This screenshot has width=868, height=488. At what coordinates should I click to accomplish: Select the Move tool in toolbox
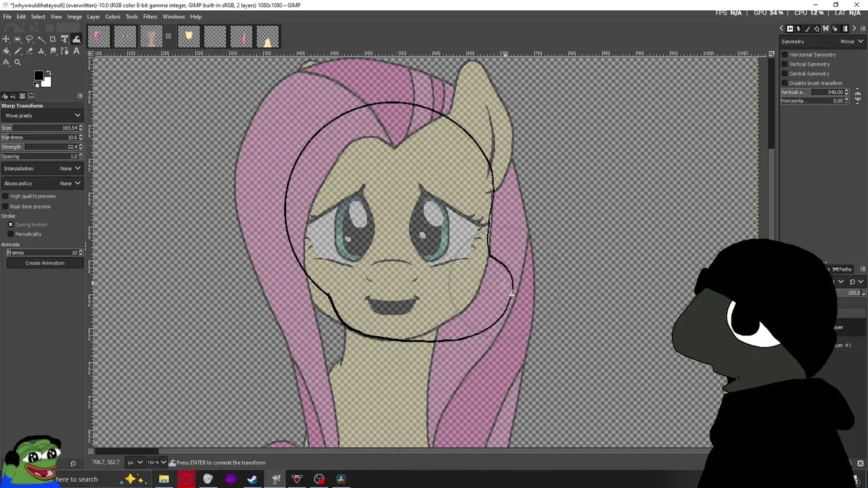(x=5, y=39)
